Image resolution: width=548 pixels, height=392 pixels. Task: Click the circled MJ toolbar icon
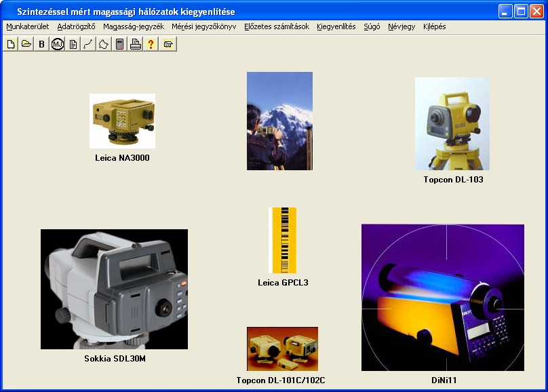58,44
